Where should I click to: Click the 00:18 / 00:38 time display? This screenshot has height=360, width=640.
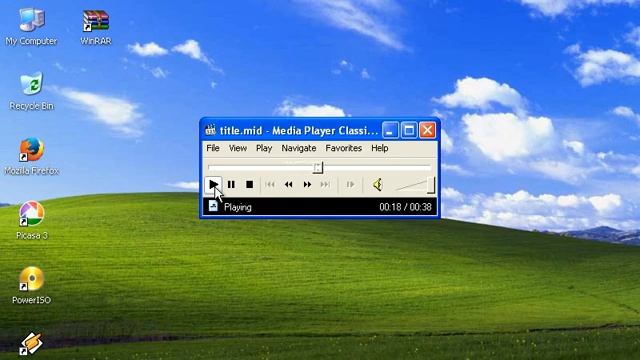pyautogui.click(x=405, y=207)
